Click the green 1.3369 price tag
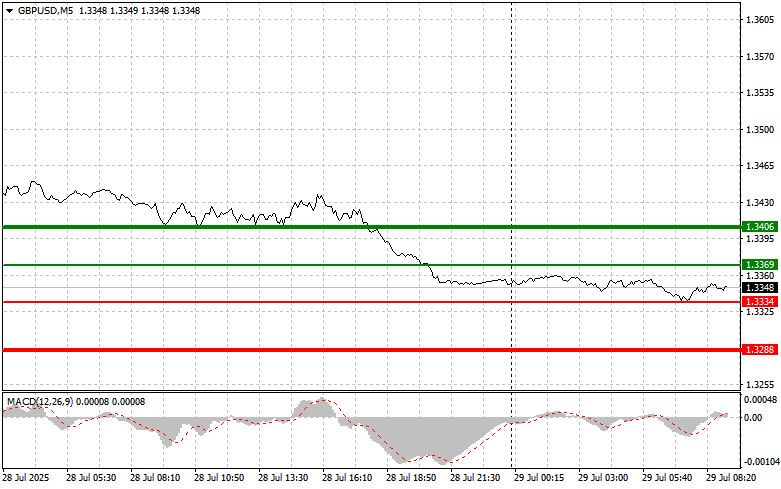The image size is (781, 489). (758, 265)
